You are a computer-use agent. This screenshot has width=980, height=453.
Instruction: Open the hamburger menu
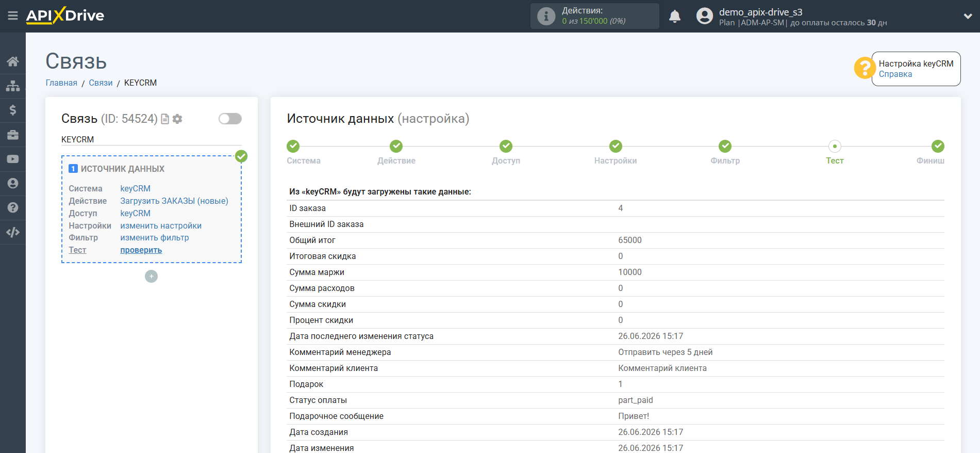point(13,16)
